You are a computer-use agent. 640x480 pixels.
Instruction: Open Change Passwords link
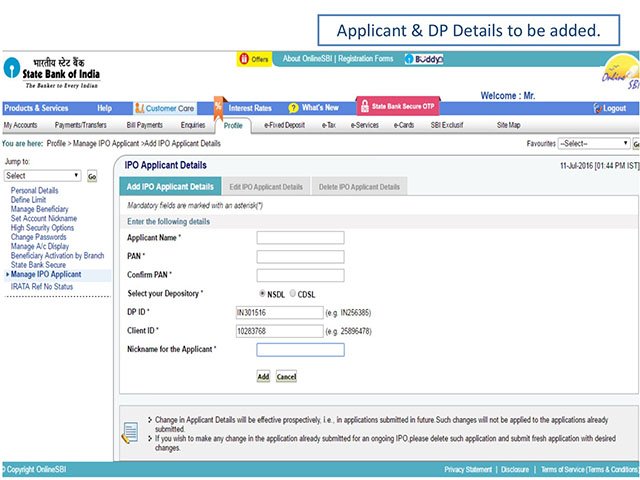[x=39, y=237]
